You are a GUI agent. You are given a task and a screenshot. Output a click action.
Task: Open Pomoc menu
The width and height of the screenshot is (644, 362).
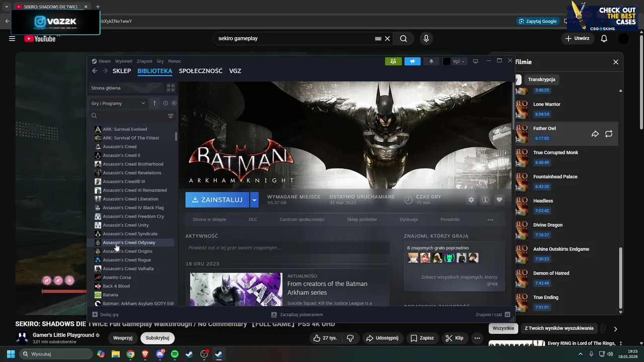click(x=175, y=61)
